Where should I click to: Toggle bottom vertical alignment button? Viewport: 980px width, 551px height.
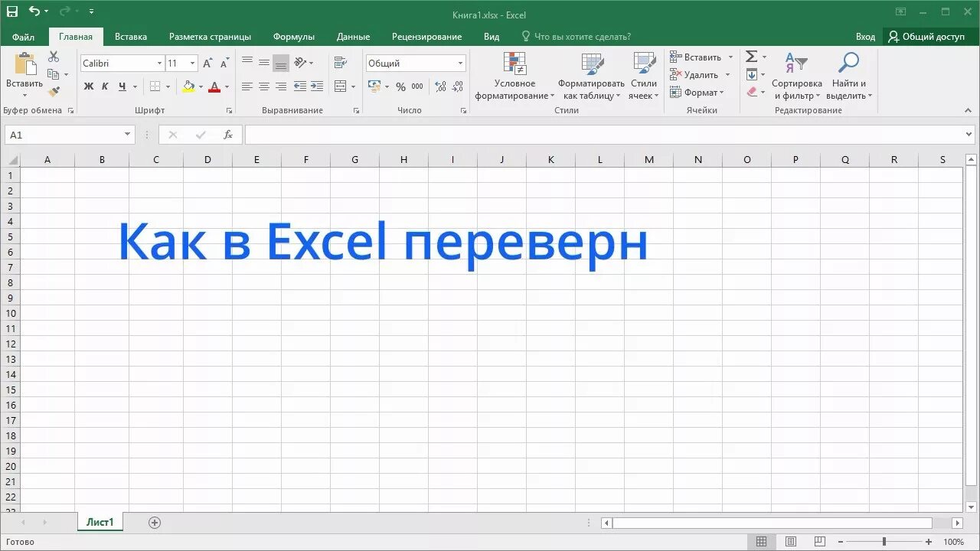281,63
